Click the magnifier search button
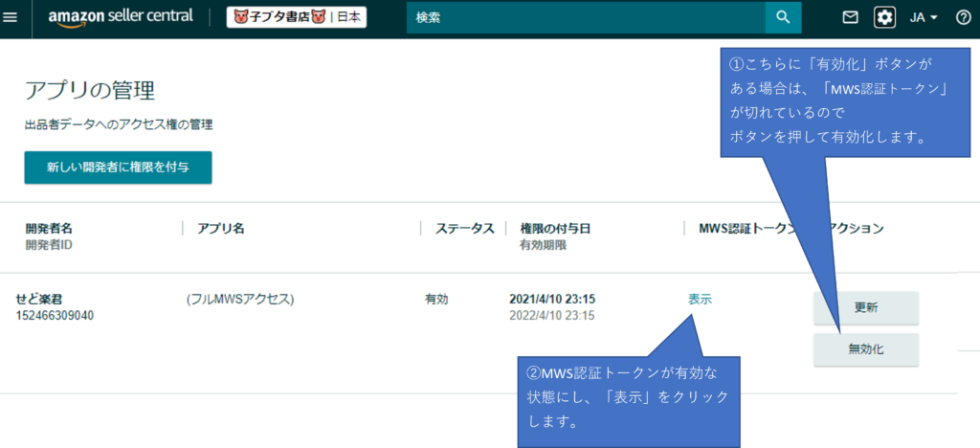 click(x=783, y=17)
